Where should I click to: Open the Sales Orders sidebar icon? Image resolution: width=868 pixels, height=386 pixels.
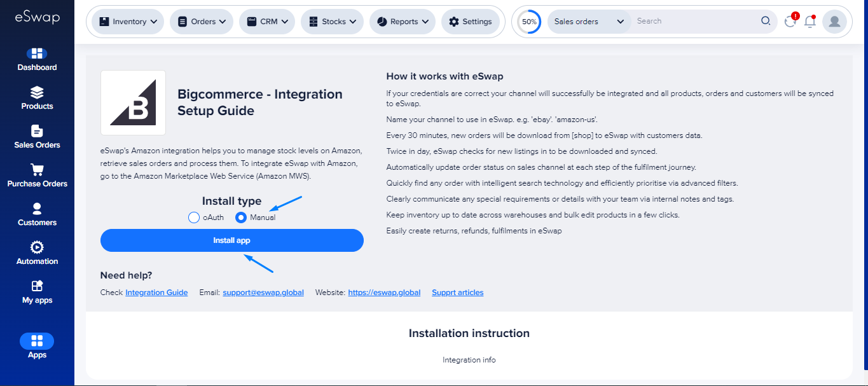coord(37,132)
